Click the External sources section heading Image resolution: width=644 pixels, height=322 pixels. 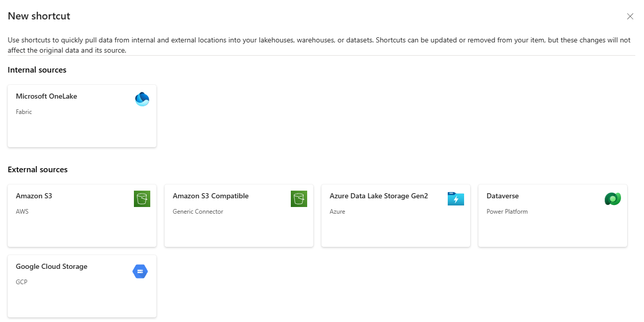38,170
